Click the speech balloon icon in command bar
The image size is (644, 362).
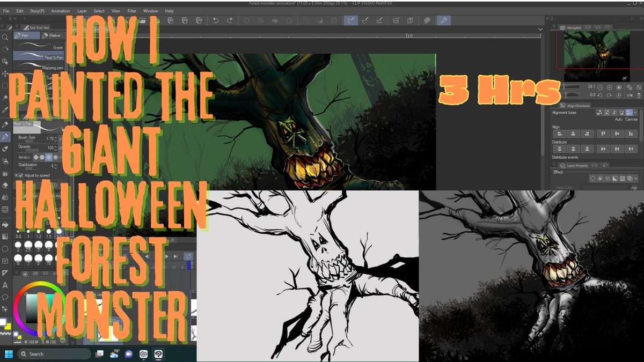(427, 20)
